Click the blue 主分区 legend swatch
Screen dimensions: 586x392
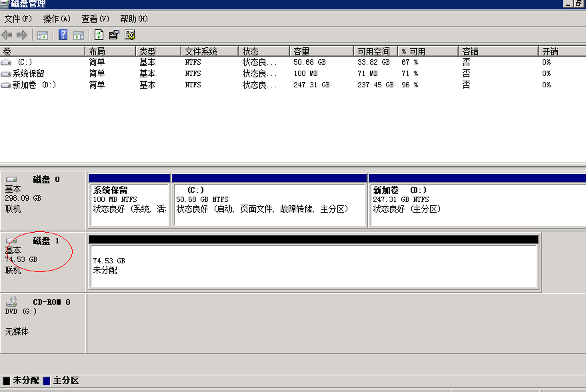click(47, 381)
